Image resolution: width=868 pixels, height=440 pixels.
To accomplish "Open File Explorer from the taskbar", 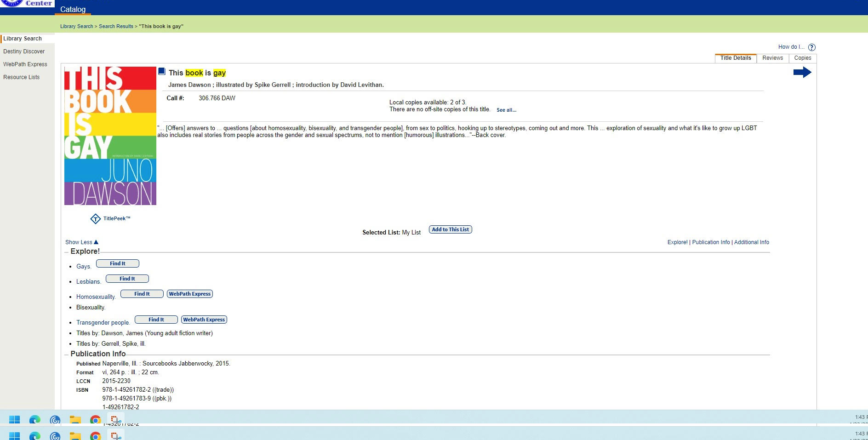I will click(75, 419).
